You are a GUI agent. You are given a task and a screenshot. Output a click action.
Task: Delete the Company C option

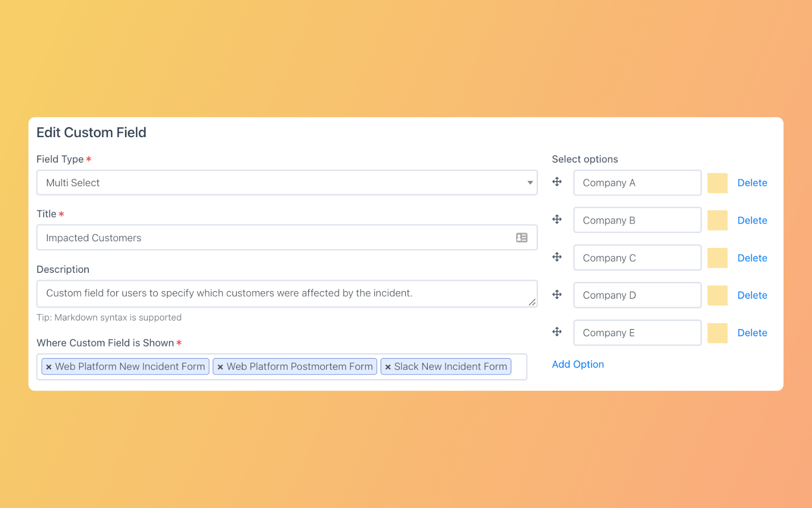[753, 258]
